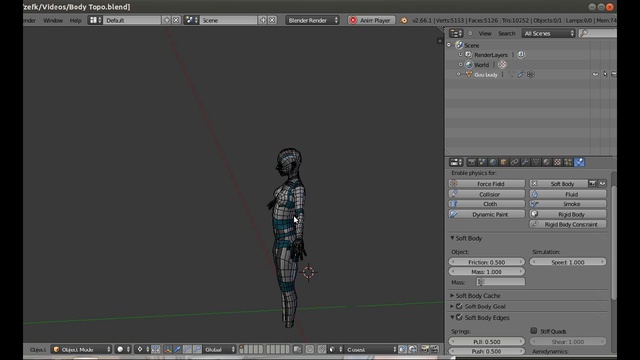Open the Render properties tab
The width and height of the screenshot is (640, 360).
tap(471, 162)
